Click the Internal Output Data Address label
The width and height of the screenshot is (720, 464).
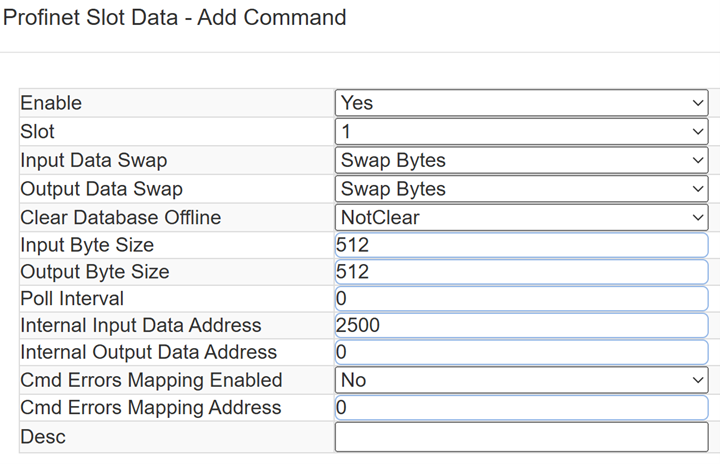[148, 352]
